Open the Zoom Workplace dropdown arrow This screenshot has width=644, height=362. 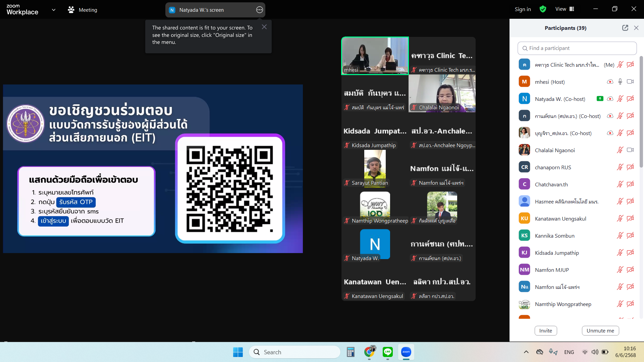click(x=54, y=10)
